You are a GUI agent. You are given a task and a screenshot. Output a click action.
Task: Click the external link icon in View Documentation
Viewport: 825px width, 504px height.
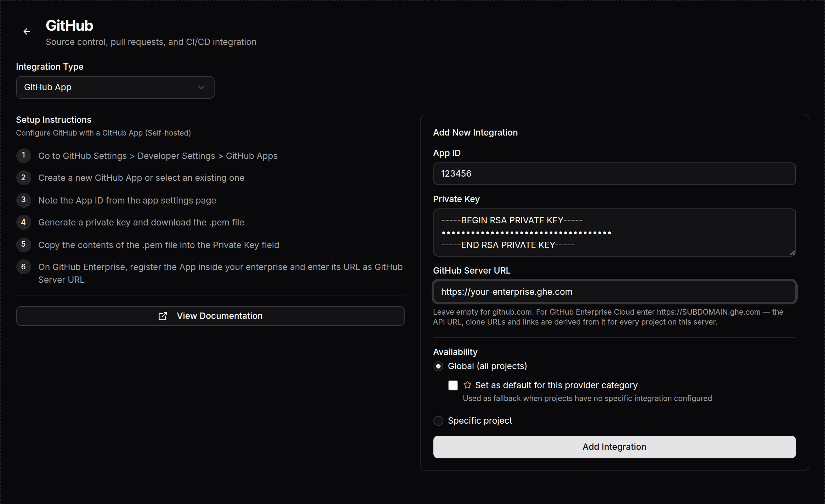[x=163, y=316]
